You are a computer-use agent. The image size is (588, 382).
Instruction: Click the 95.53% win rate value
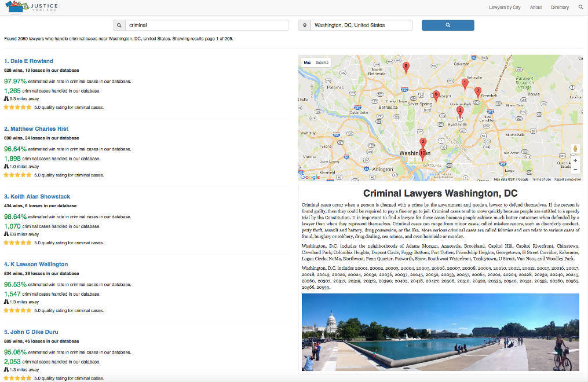tap(16, 285)
